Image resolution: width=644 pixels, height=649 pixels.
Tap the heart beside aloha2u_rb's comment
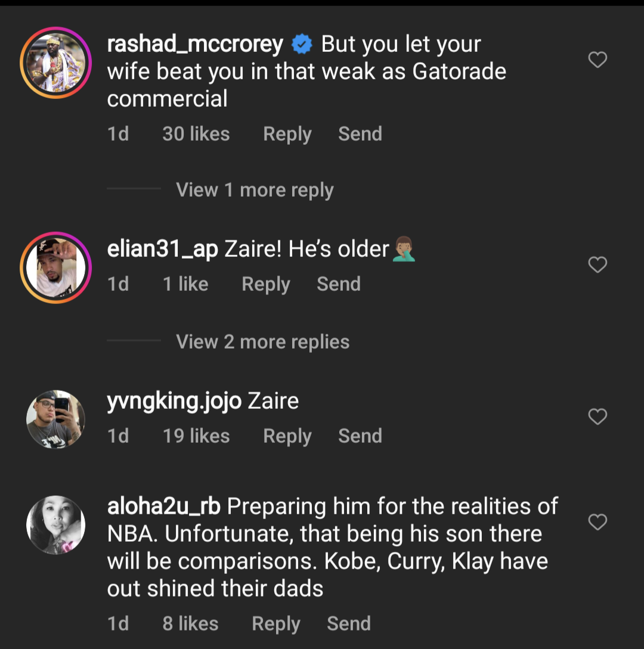[597, 522]
